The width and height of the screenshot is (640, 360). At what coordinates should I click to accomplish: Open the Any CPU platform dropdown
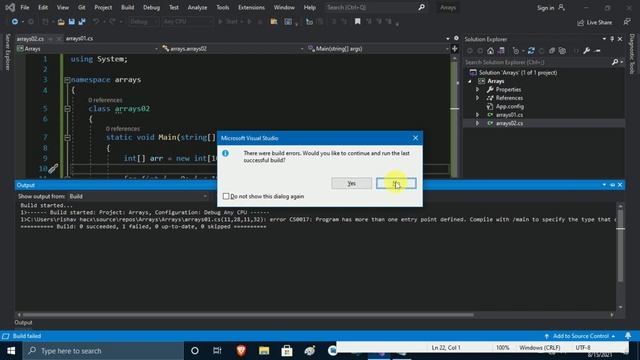pos(187,22)
